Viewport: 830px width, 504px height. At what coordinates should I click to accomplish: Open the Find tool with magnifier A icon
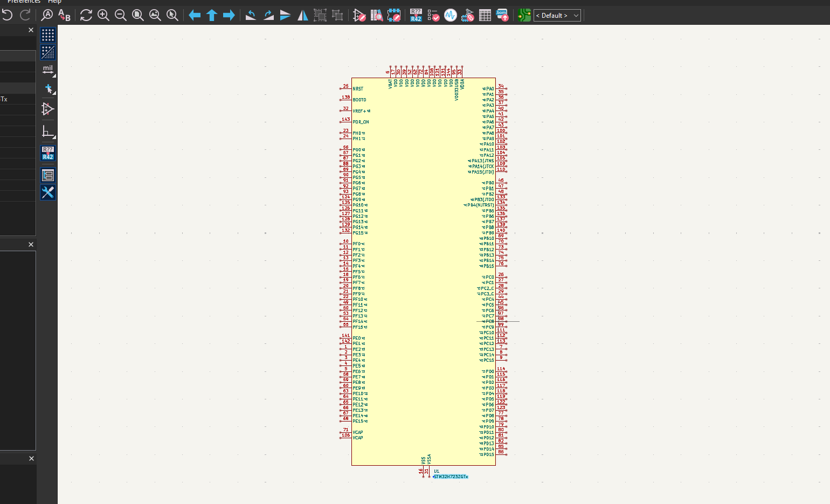tap(47, 15)
